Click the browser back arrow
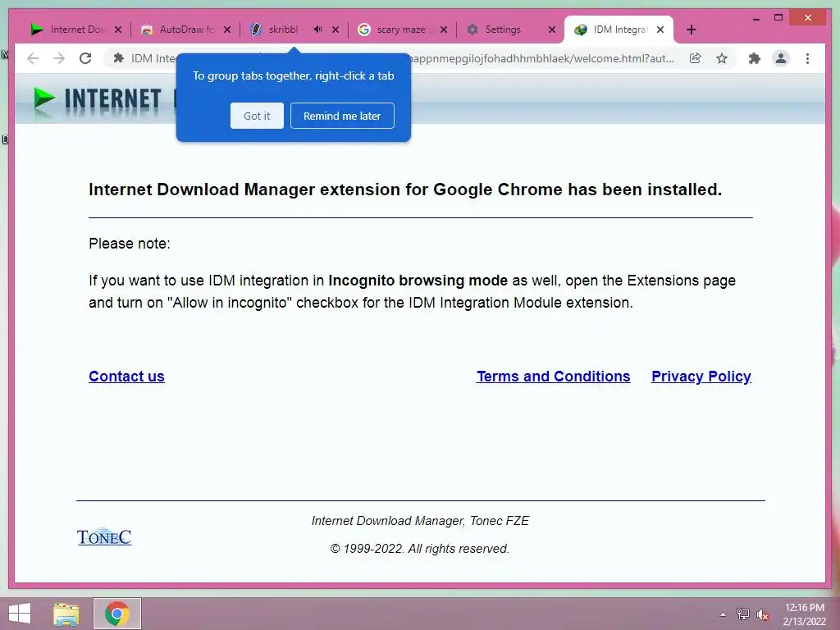This screenshot has height=630, width=840. [x=33, y=58]
